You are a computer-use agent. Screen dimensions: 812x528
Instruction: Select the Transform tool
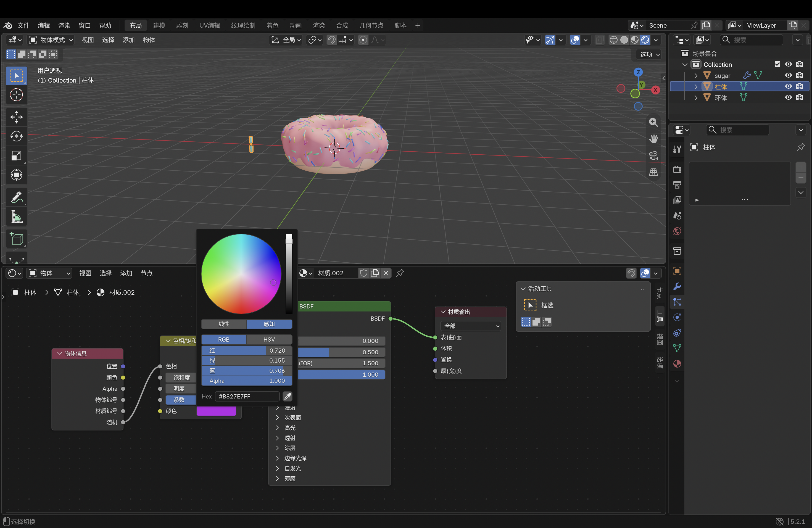16,175
